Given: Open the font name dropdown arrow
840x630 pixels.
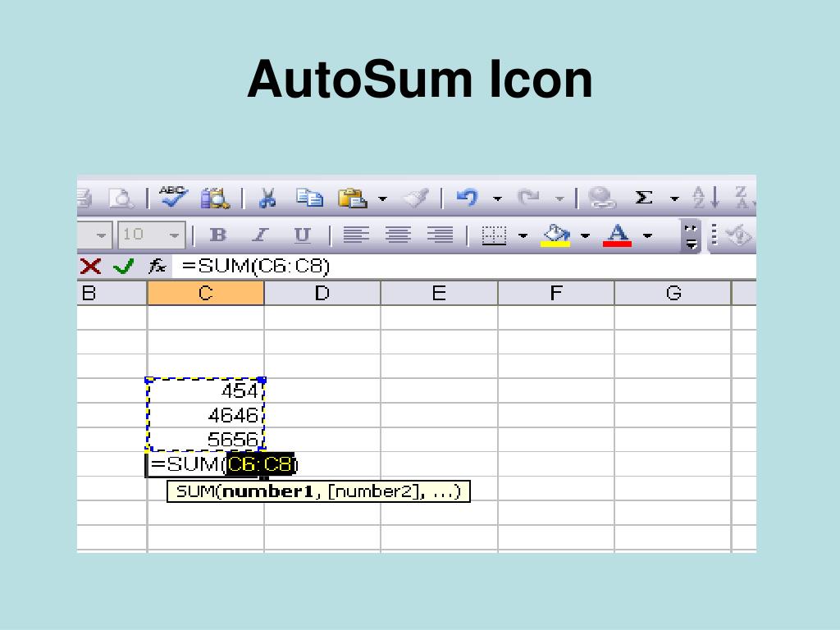Looking at the screenshot, I should click(101, 235).
